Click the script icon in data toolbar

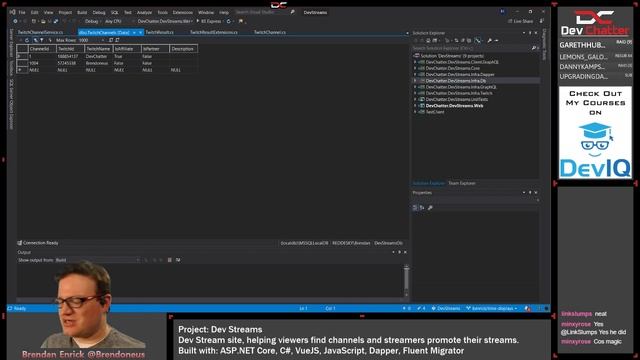111,40
